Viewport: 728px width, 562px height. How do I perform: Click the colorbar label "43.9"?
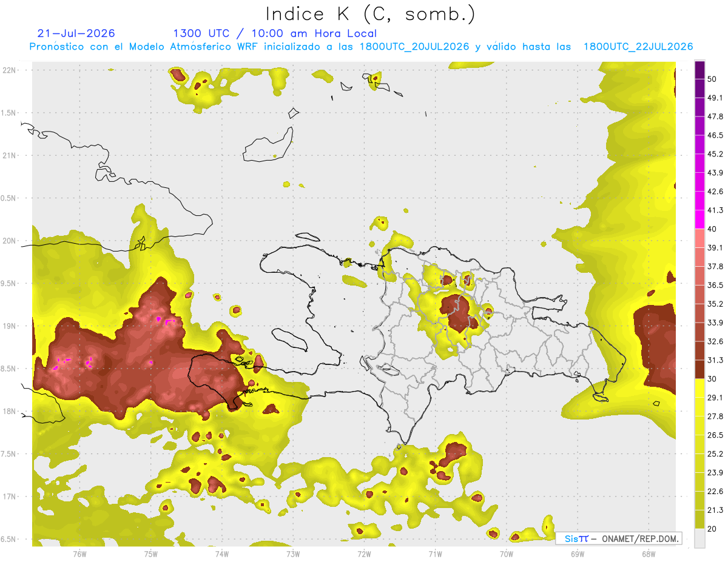(x=715, y=173)
